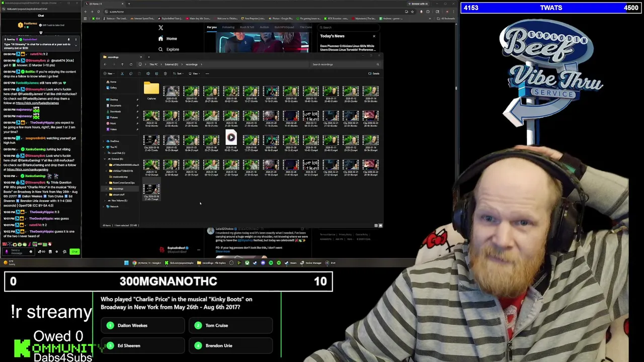Collapse External (D:) in the navigation tree
The image size is (644, 362).
(x=105, y=159)
